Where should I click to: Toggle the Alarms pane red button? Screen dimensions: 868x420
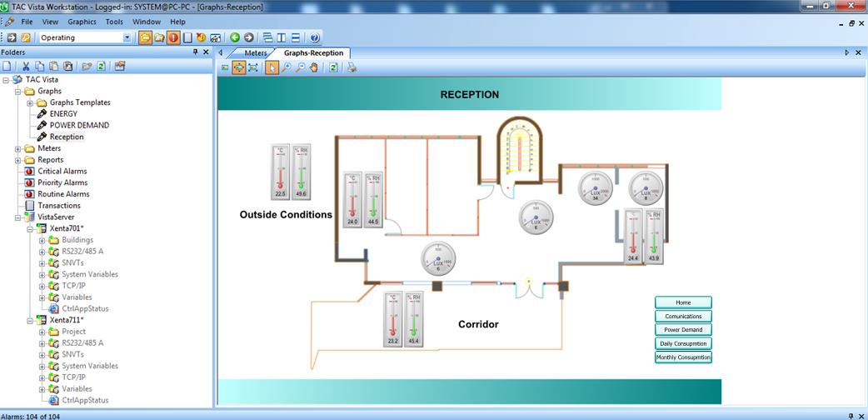173,37
